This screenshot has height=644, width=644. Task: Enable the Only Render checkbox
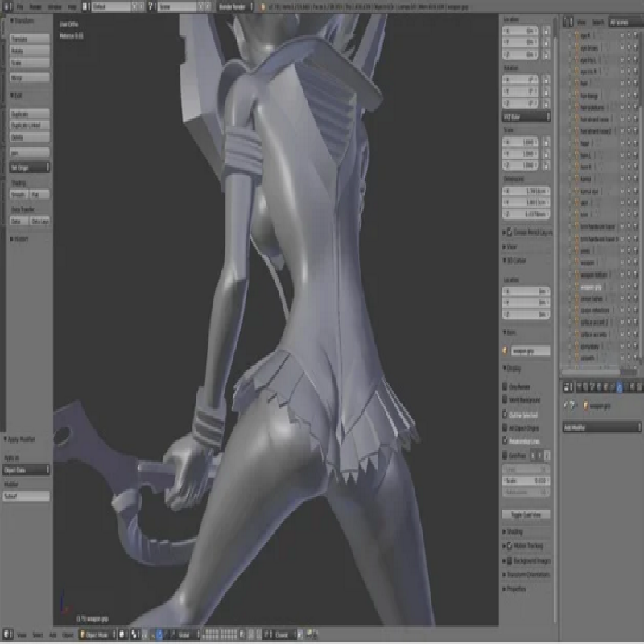(505, 386)
